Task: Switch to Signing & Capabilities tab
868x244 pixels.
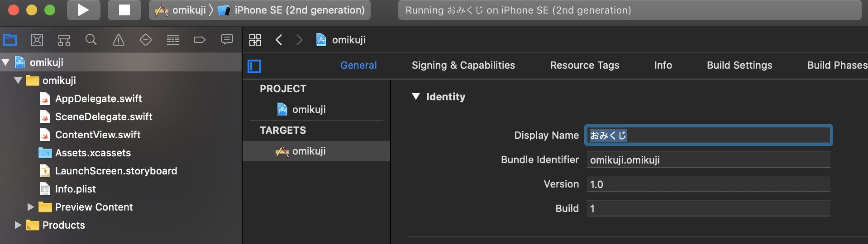Action: point(463,65)
